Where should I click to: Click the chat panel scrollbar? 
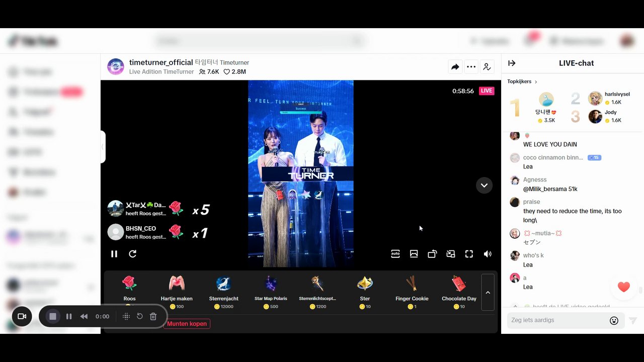640,290
